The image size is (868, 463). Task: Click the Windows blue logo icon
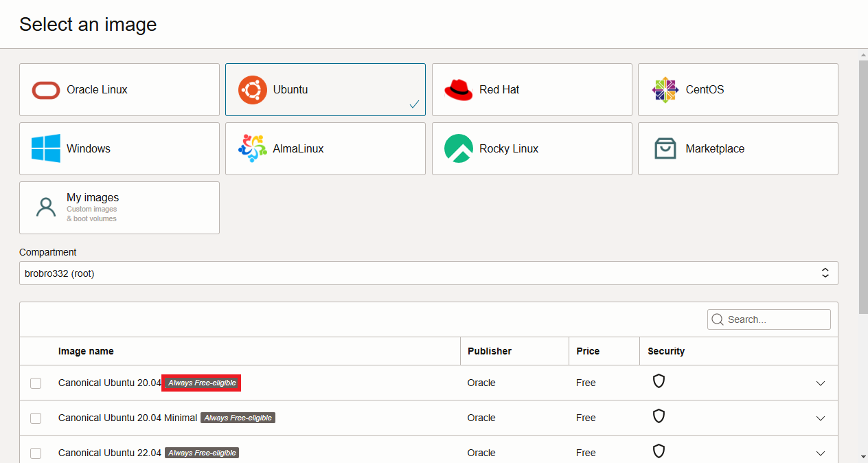click(46, 148)
